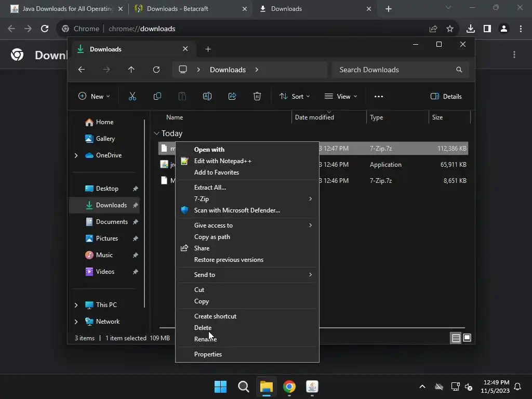
Task: Click the Copy icon in Explorer toolbar
Action: pyautogui.click(x=157, y=96)
